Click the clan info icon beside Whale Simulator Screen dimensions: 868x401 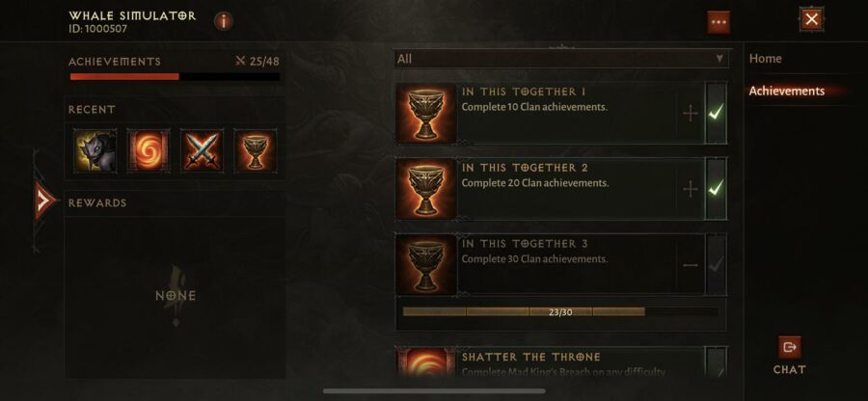pyautogui.click(x=224, y=21)
